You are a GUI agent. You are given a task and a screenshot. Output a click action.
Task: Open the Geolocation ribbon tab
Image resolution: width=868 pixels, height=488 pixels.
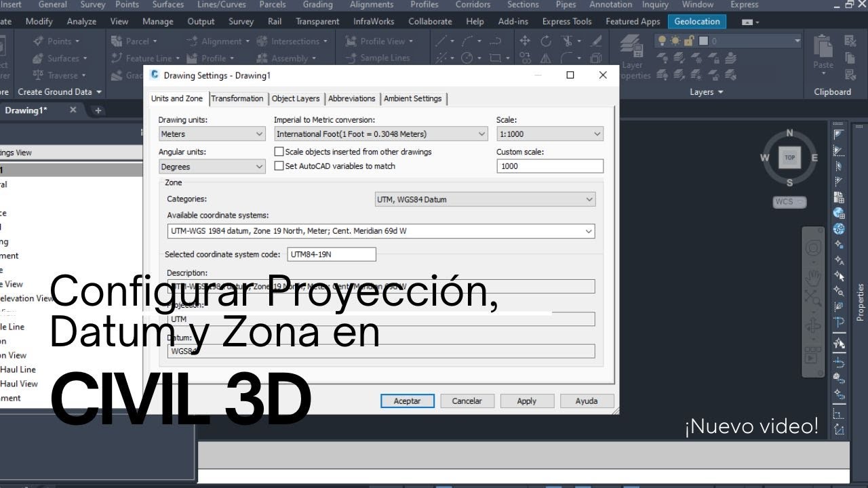click(x=697, y=22)
